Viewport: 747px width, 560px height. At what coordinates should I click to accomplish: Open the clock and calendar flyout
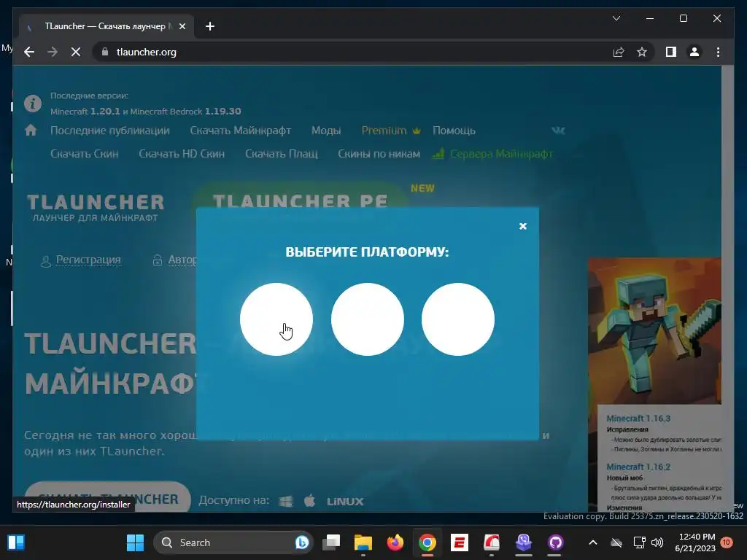(695, 542)
